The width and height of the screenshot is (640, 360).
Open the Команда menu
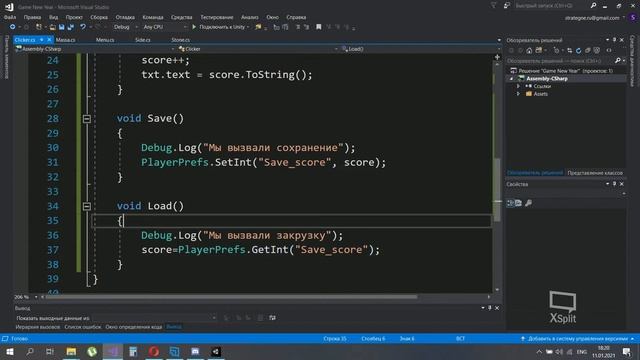click(153, 17)
